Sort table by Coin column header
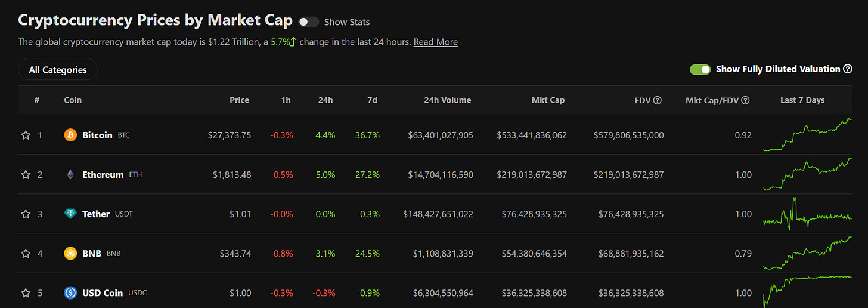 click(x=73, y=100)
